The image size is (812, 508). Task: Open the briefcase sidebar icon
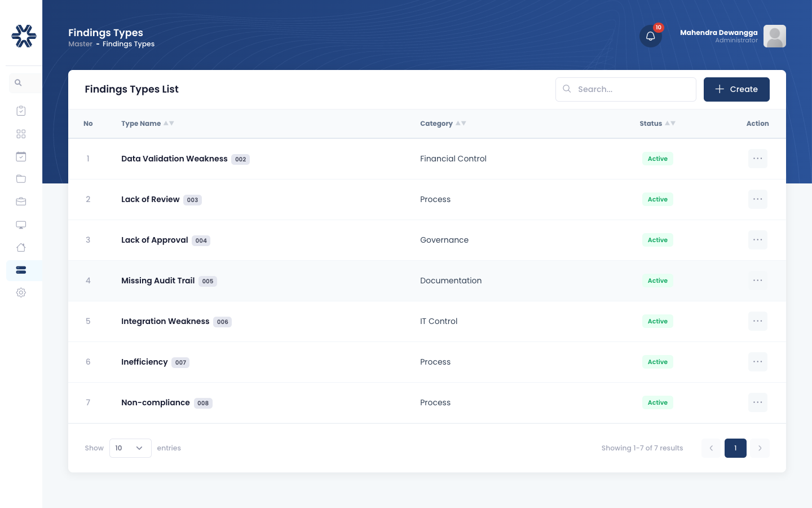[21, 202]
